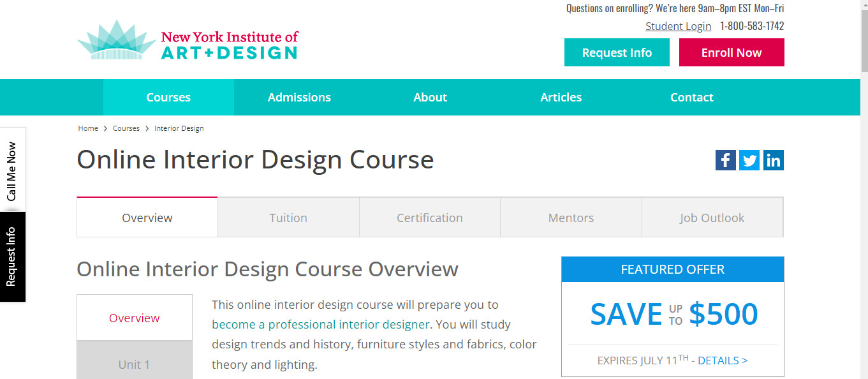Image resolution: width=868 pixels, height=379 pixels.
Task: Open the Mentors tab
Action: tap(571, 218)
